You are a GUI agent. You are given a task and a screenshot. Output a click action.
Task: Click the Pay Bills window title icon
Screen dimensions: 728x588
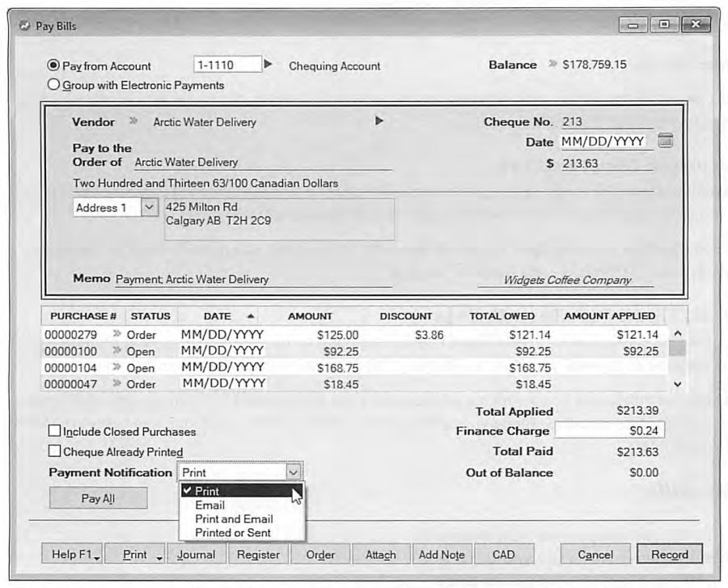point(24,26)
